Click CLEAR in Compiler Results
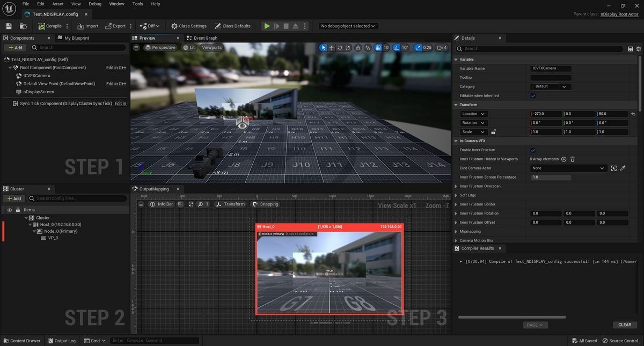 [x=625, y=325]
